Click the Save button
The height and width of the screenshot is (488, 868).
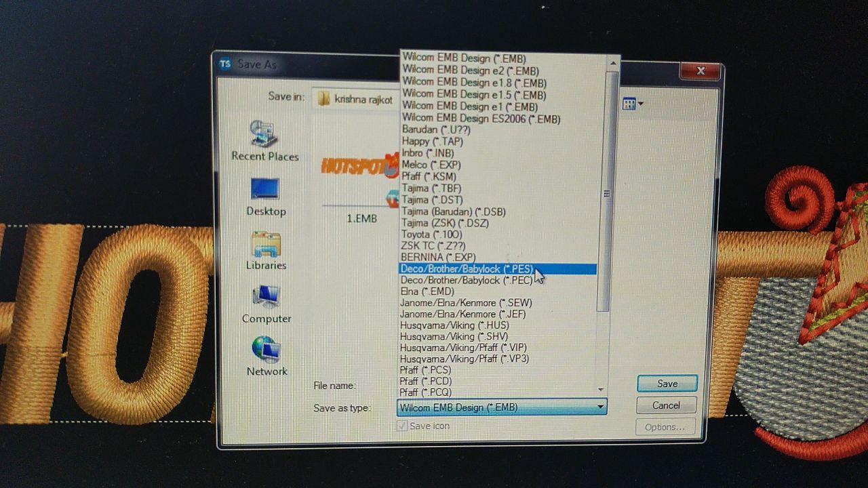pyautogui.click(x=667, y=384)
